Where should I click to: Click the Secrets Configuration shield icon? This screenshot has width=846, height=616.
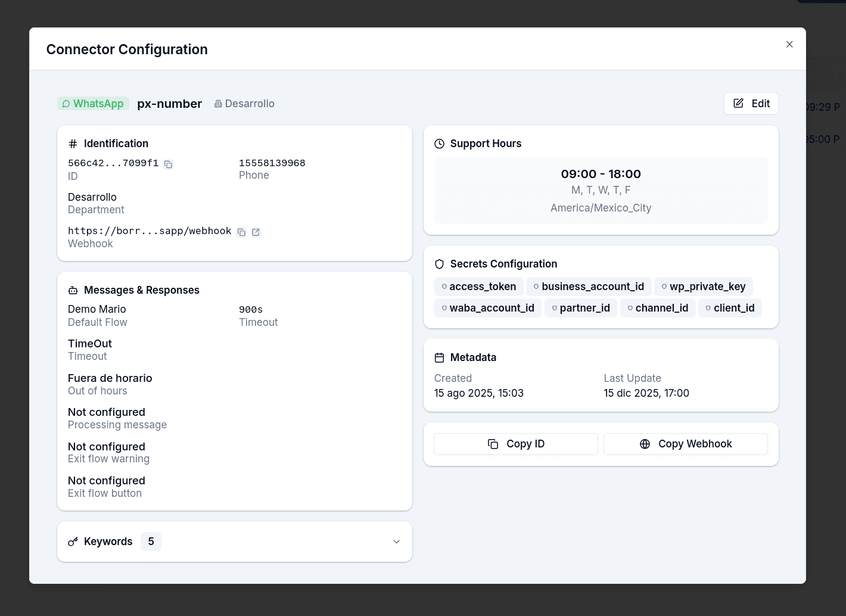click(440, 264)
